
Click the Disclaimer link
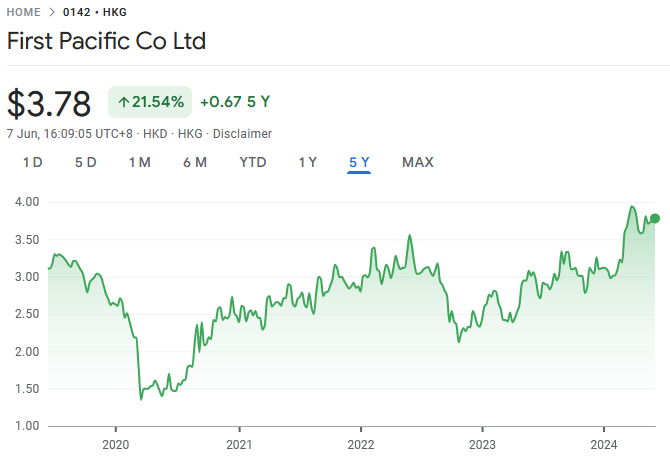244,133
